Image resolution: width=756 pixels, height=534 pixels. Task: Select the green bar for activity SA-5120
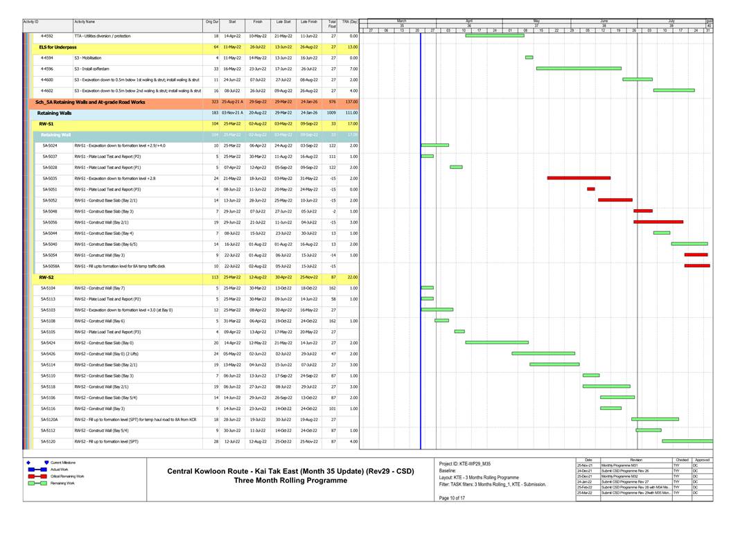(x=687, y=441)
